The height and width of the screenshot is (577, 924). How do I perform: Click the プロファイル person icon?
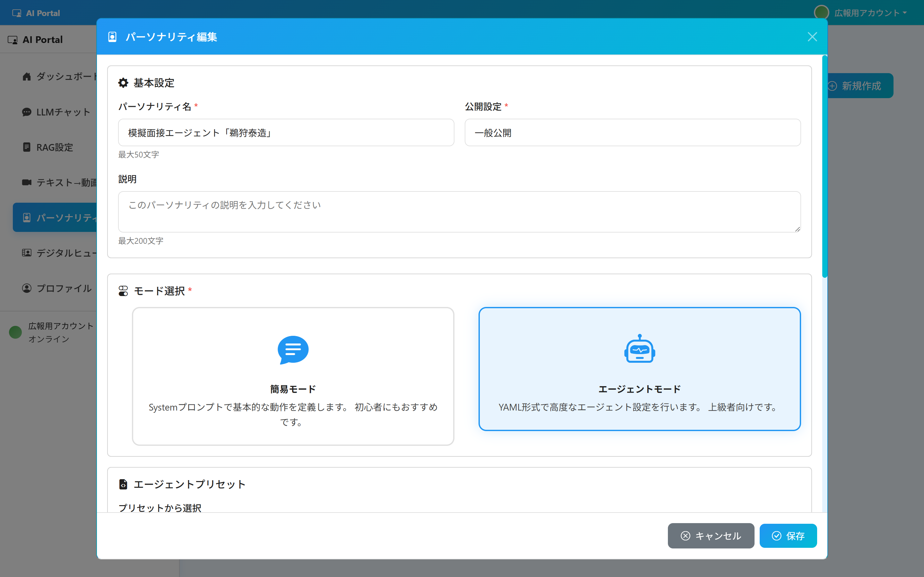click(26, 288)
